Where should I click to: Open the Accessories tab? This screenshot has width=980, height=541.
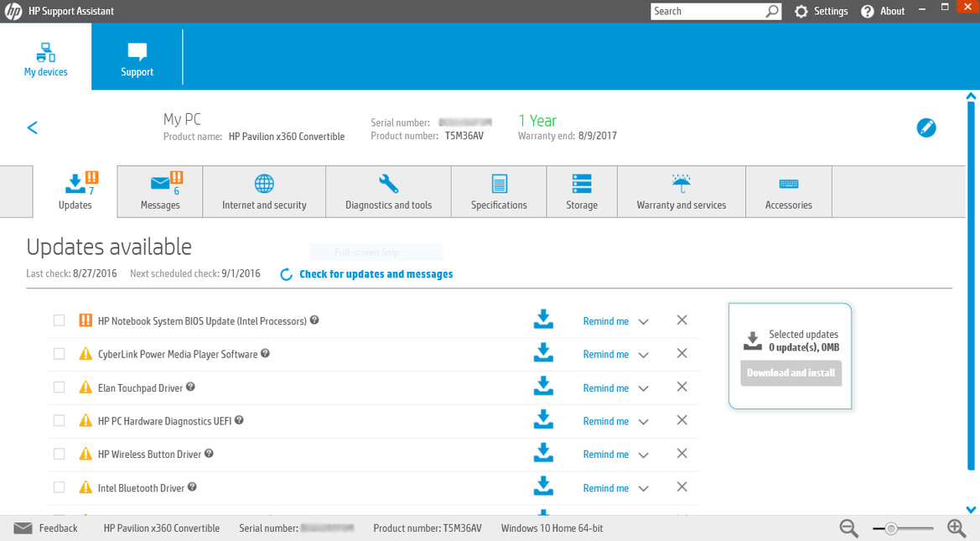point(789,191)
